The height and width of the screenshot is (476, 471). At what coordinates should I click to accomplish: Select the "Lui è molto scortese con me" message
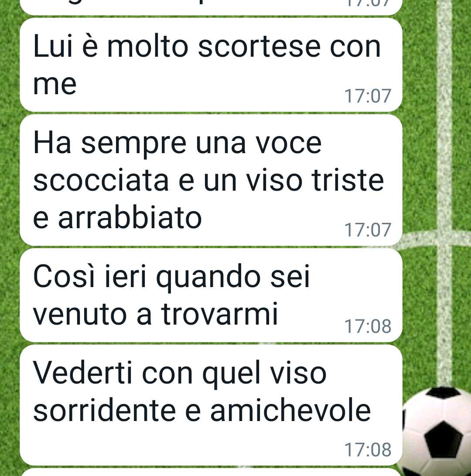tap(211, 65)
